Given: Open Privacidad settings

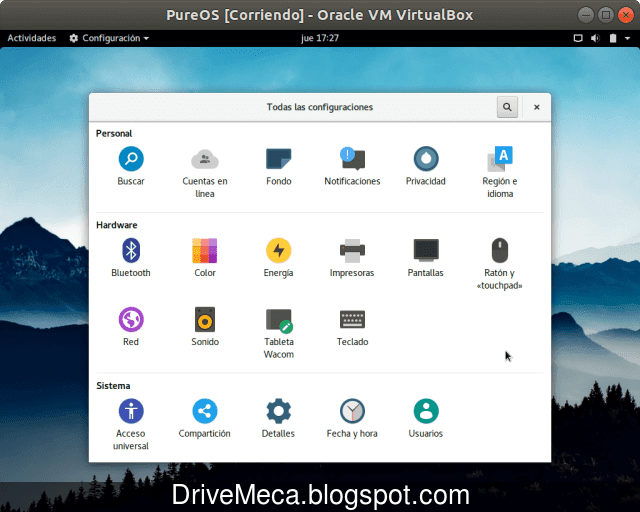Looking at the screenshot, I should pyautogui.click(x=426, y=166).
